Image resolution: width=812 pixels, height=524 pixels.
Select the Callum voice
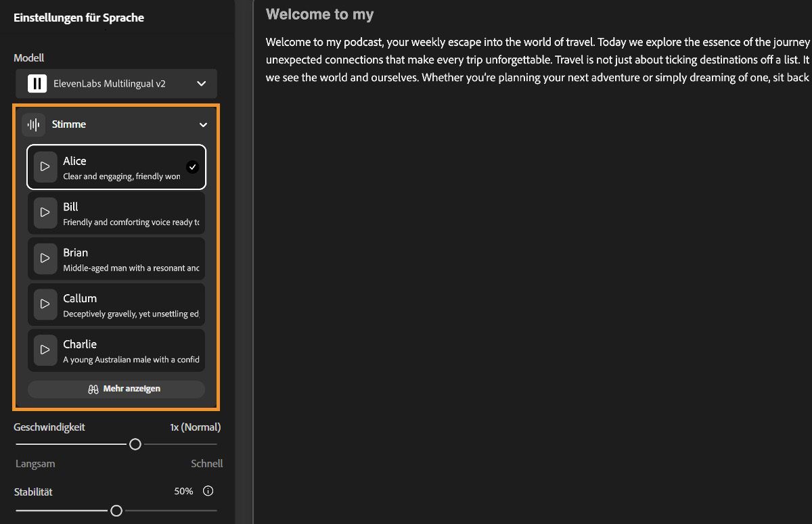[129, 305]
